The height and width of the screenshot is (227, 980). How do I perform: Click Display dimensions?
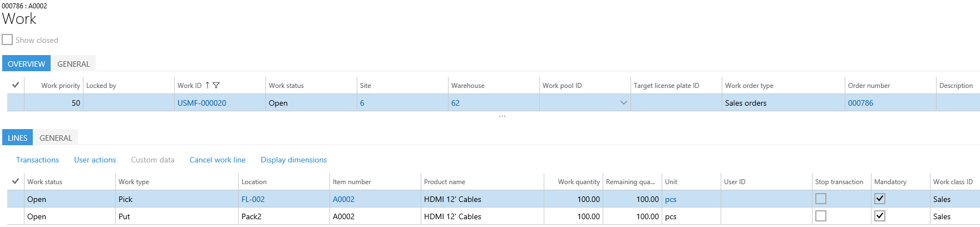coord(294,160)
